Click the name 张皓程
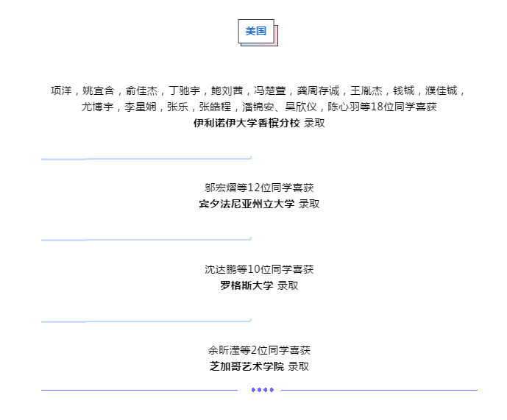The height and width of the screenshot is (420, 507). coord(215,107)
